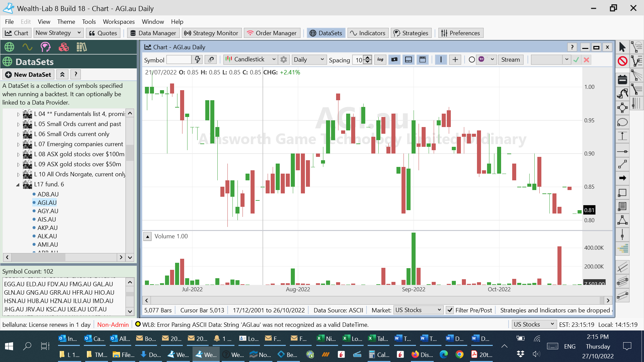Image resolution: width=644 pixels, height=362 pixels.
Task: Expand the L 05 Small Ords dataset
Action: pos(18,124)
